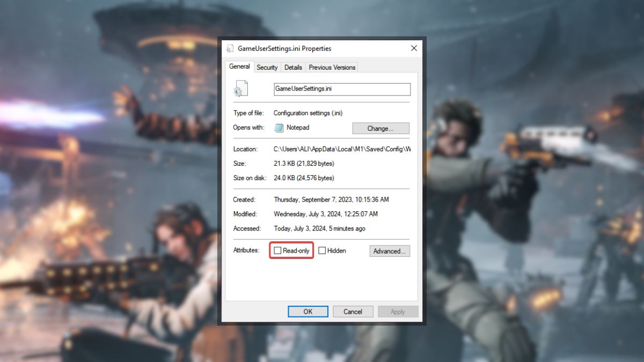Switch to the Security tab
This screenshot has height=362, width=644.
pos(267,67)
